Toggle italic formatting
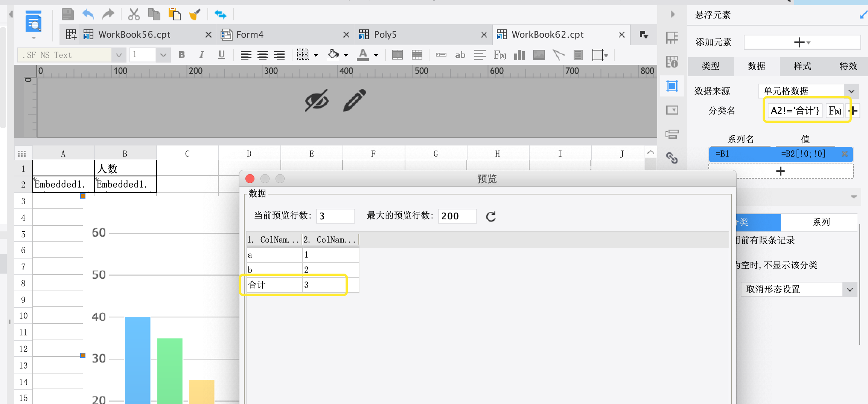 (x=202, y=55)
